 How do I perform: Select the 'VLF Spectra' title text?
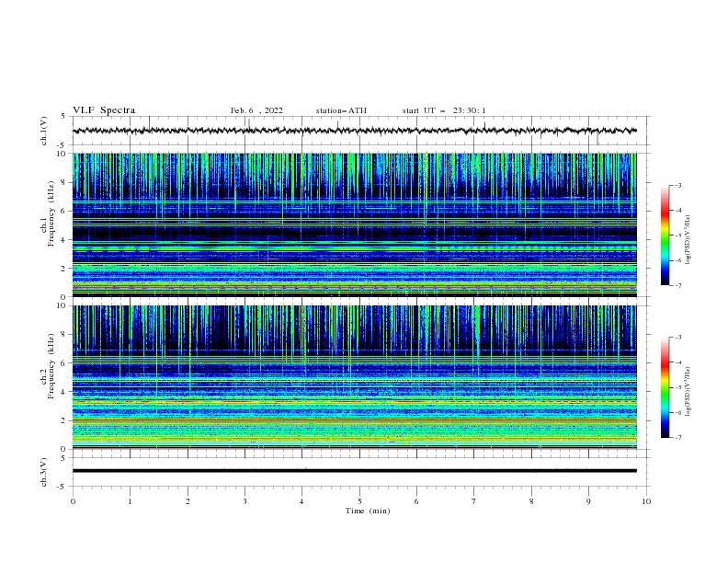click(x=104, y=110)
